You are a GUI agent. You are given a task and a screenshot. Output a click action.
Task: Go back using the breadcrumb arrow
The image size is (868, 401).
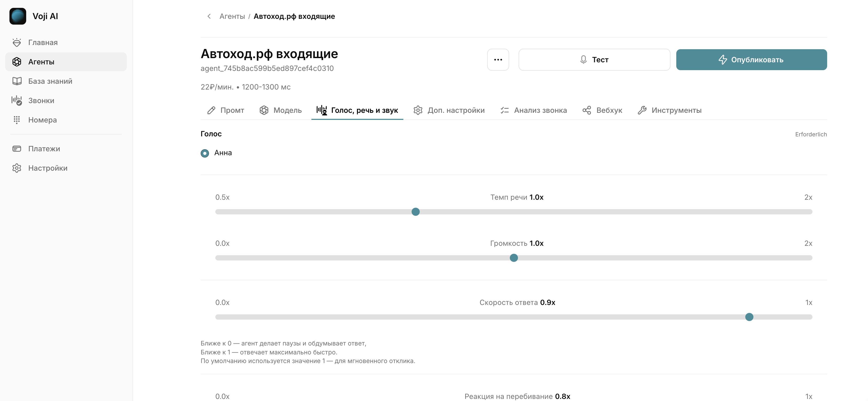209,16
